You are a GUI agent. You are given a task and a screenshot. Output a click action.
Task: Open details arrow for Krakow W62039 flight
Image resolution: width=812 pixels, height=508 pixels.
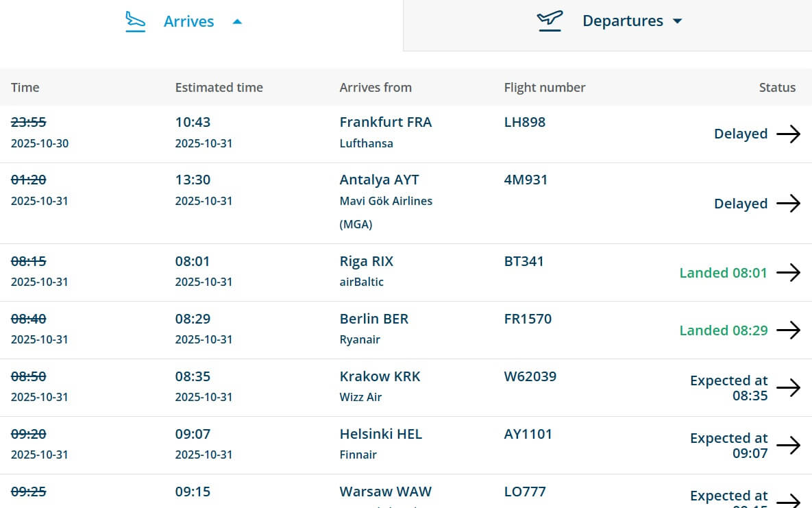point(788,388)
